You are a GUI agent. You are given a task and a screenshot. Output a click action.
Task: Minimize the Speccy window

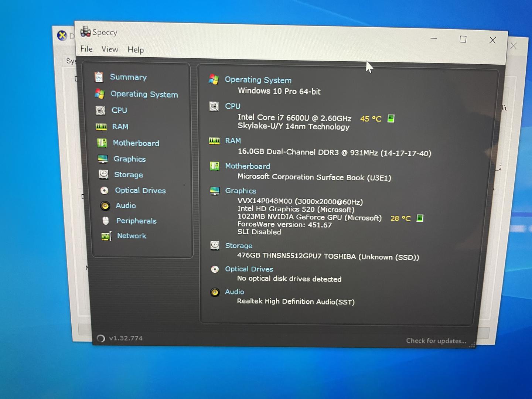(x=434, y=38)
